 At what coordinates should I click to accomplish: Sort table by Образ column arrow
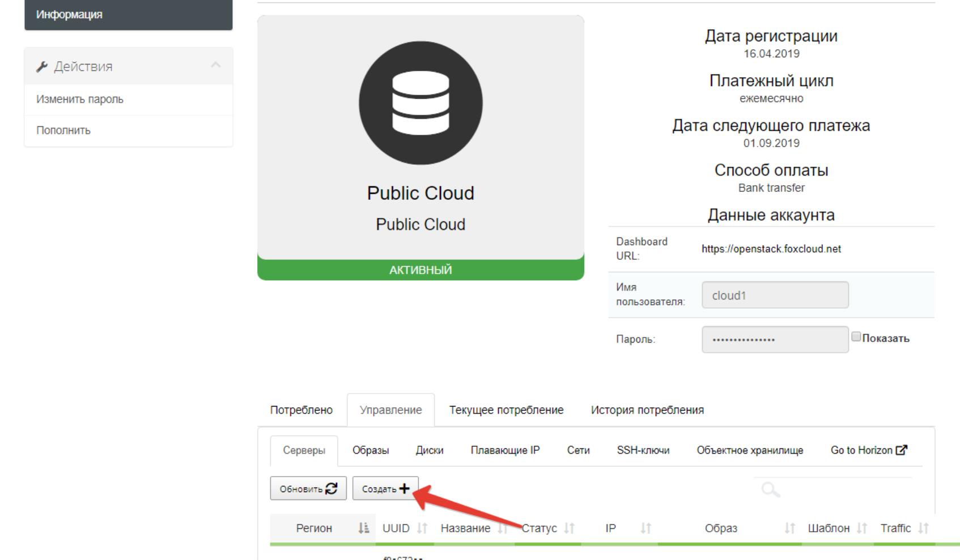click(x=790, y=528)
